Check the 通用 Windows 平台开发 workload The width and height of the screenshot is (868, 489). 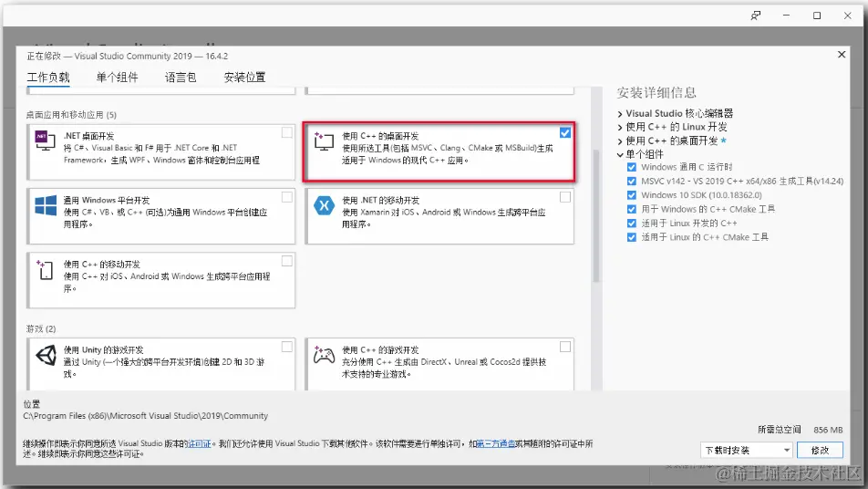(x=286, y=196)
